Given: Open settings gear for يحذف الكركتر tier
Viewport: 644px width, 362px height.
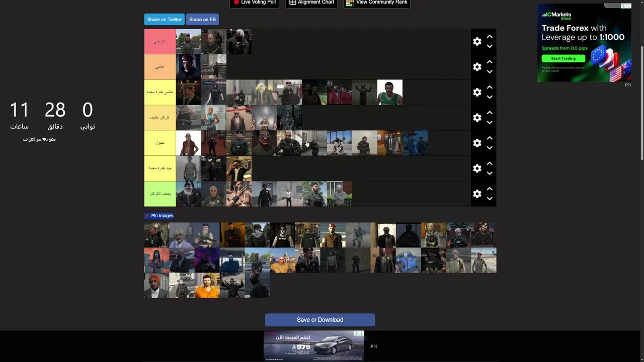Looking at the screenshot, I should click(x=477, y=194).
